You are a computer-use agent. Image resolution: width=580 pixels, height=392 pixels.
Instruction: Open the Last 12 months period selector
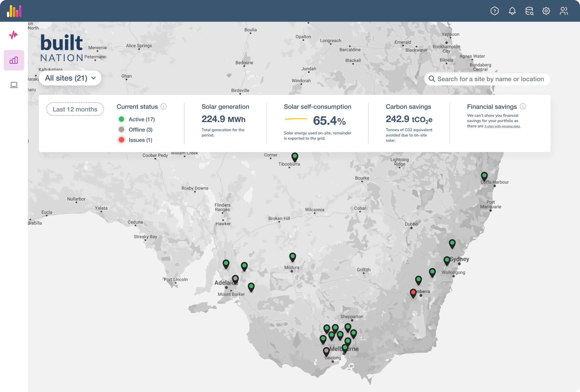75,109
